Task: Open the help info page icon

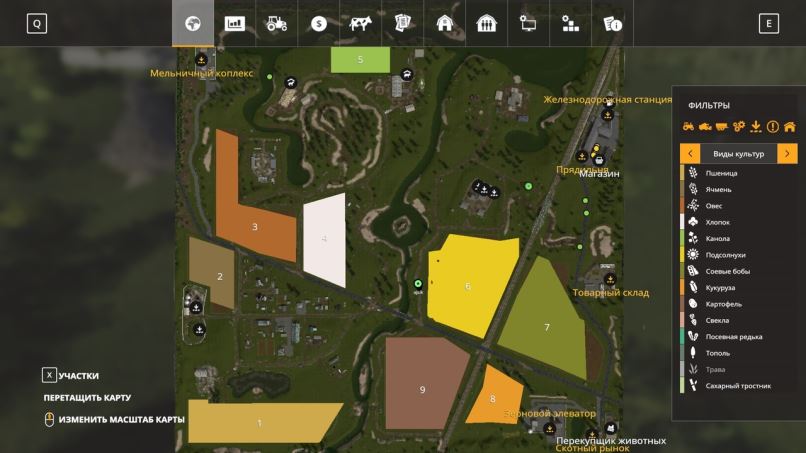Action: point(613,24)
